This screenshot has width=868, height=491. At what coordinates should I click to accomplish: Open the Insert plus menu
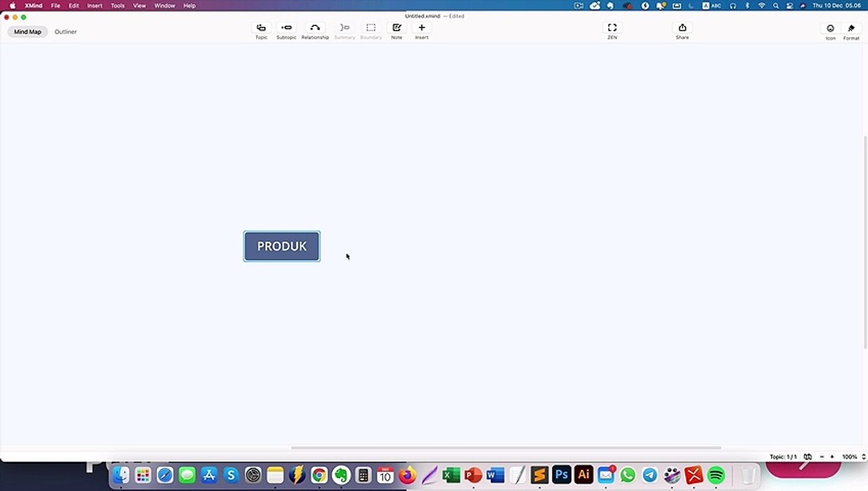click(422, 31)
